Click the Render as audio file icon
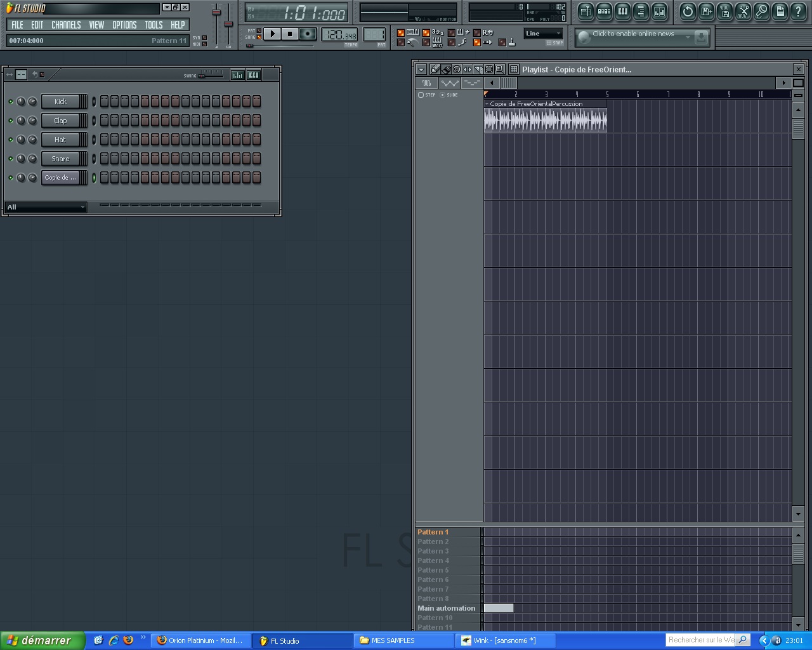 tap(724, 11)
